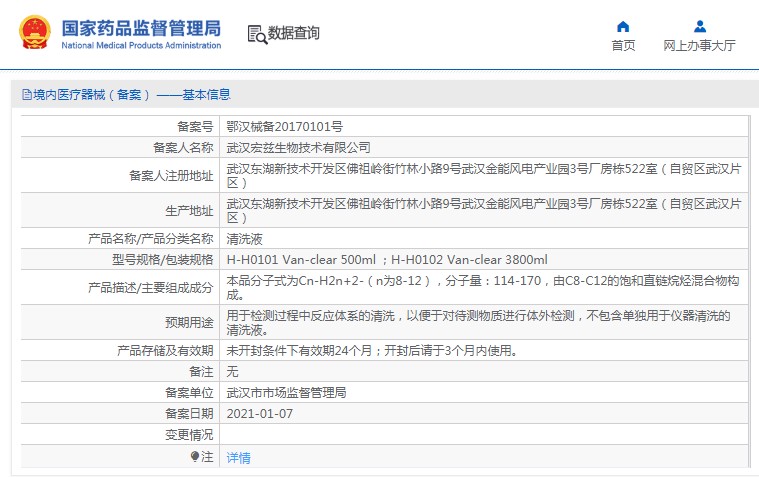759x477 pixels.
Task: Open 网上办事大厅 link
Action: pos(699,46)
